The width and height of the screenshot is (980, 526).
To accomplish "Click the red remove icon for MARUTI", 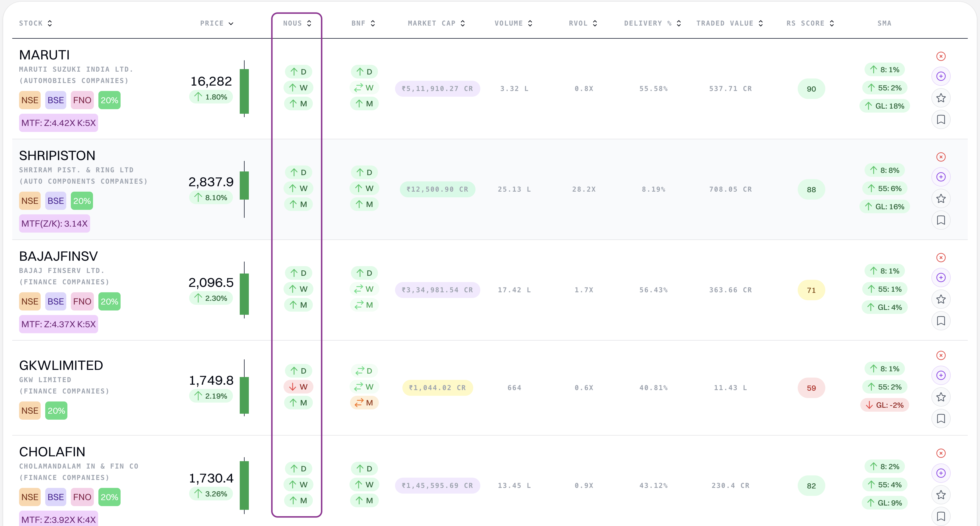I will pos(940,56).
